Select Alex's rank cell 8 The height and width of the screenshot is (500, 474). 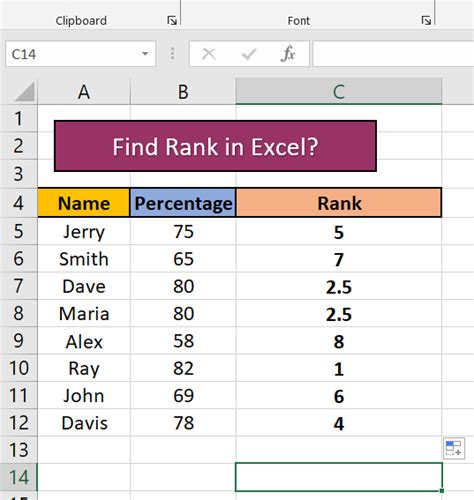pos(339,341)
